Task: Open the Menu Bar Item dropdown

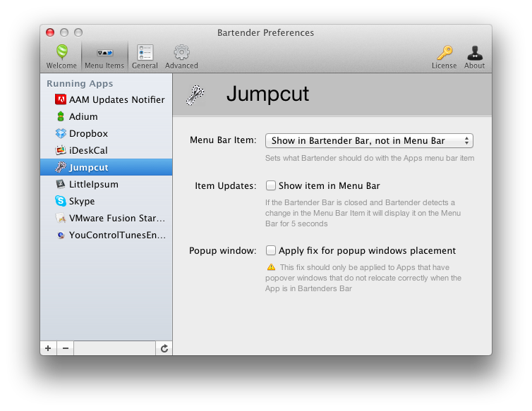Action: tap(369, 140)
